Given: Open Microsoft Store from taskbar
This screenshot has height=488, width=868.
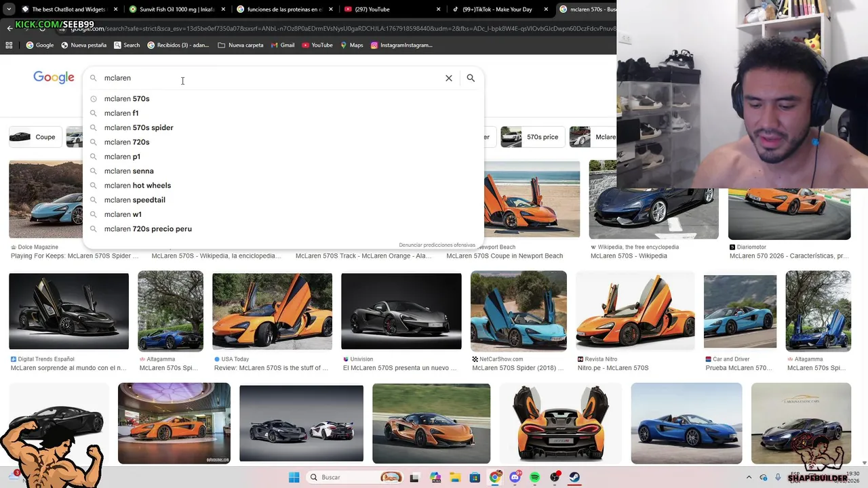Looking at the screenshot, I should click(475, 477).
